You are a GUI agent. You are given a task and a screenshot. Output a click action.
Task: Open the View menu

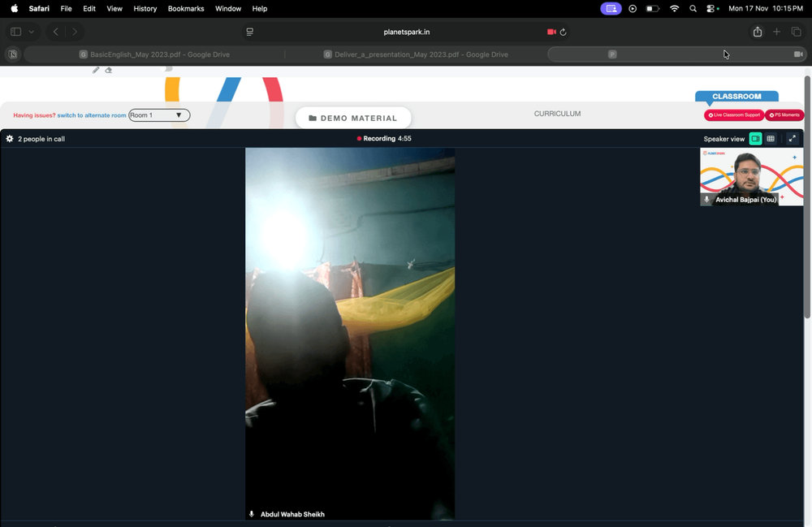[x=114, y=8]
